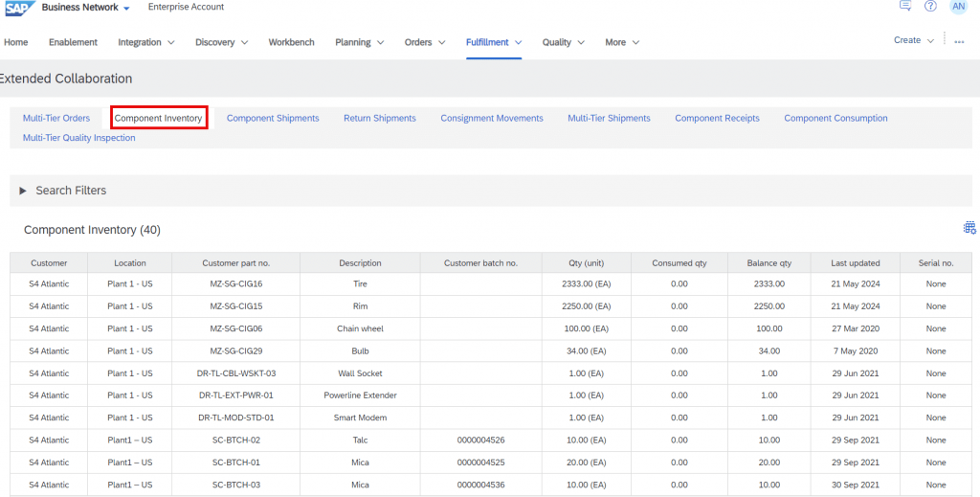Click the three-dot more options icon

tap(959, 42)
